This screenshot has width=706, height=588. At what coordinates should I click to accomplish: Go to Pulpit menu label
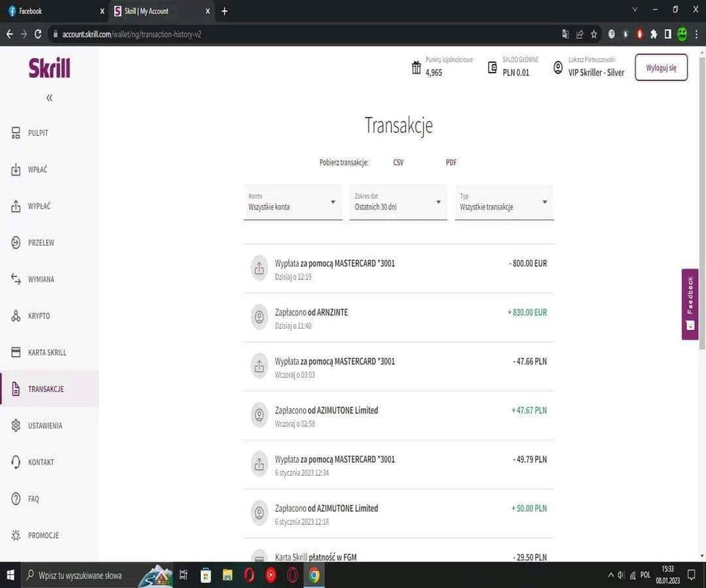tap(38, 133)
